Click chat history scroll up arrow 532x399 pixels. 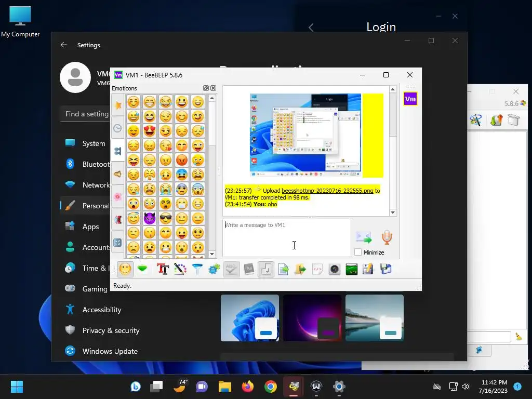click(393, 89)
